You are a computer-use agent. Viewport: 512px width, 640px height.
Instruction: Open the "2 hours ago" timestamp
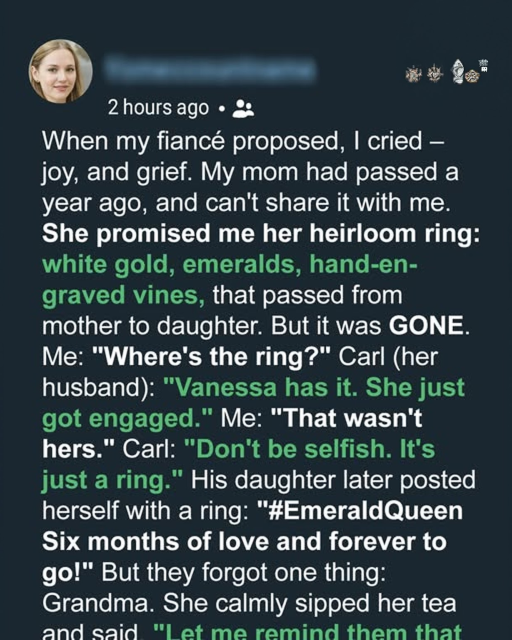[158, 108]
